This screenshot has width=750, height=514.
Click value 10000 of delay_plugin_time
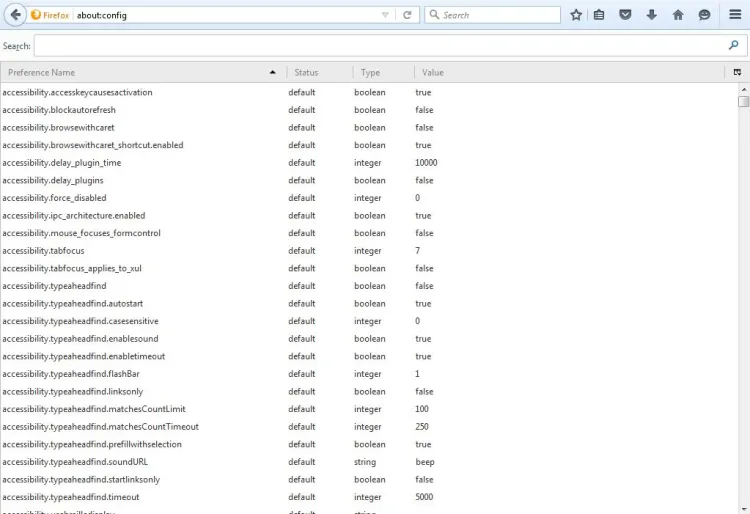426,163
